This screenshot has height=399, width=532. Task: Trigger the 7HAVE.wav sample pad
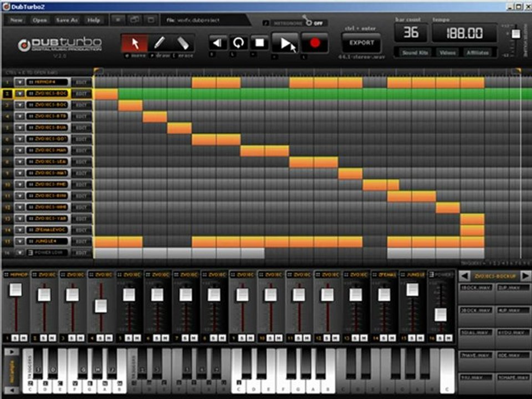475,361
